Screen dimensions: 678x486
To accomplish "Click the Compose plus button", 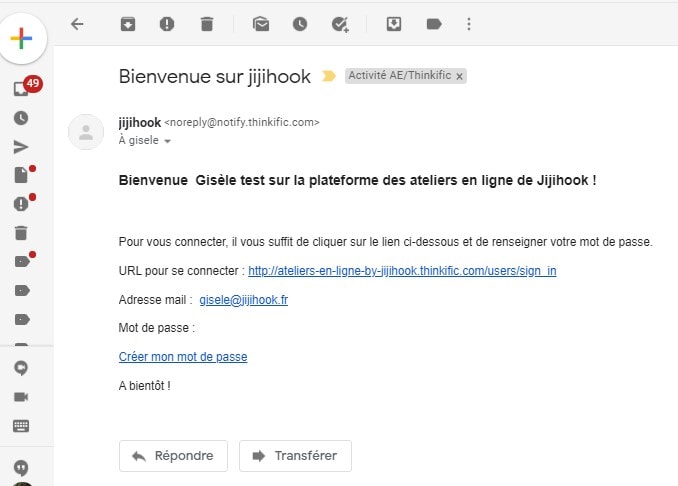I will pos(22,38).
